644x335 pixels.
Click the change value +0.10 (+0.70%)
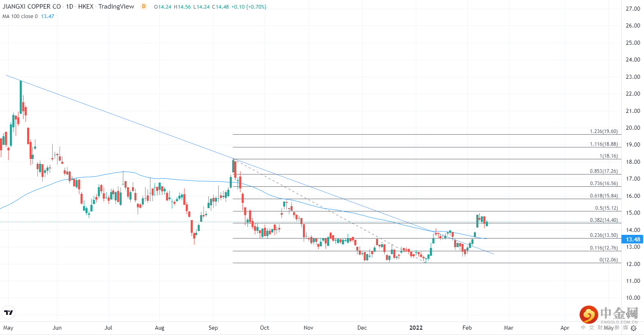[249, 7]
